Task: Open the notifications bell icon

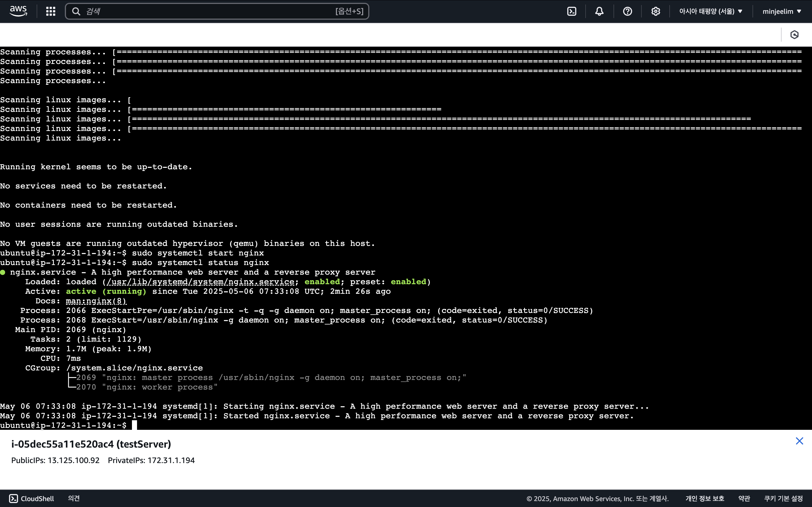Action: (x=599, y=11)
